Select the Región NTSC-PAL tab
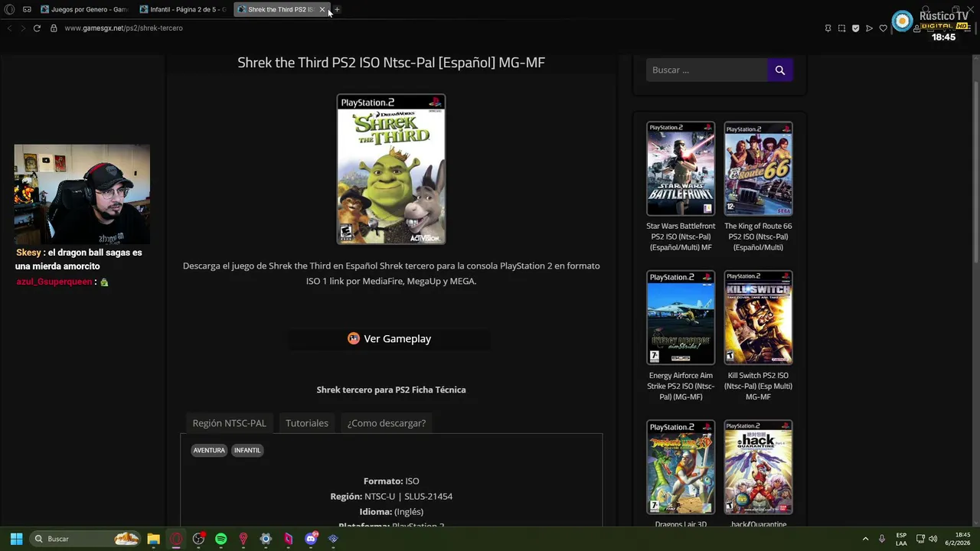The height and width of the screenshot is (551, 980). click(229, 423)
